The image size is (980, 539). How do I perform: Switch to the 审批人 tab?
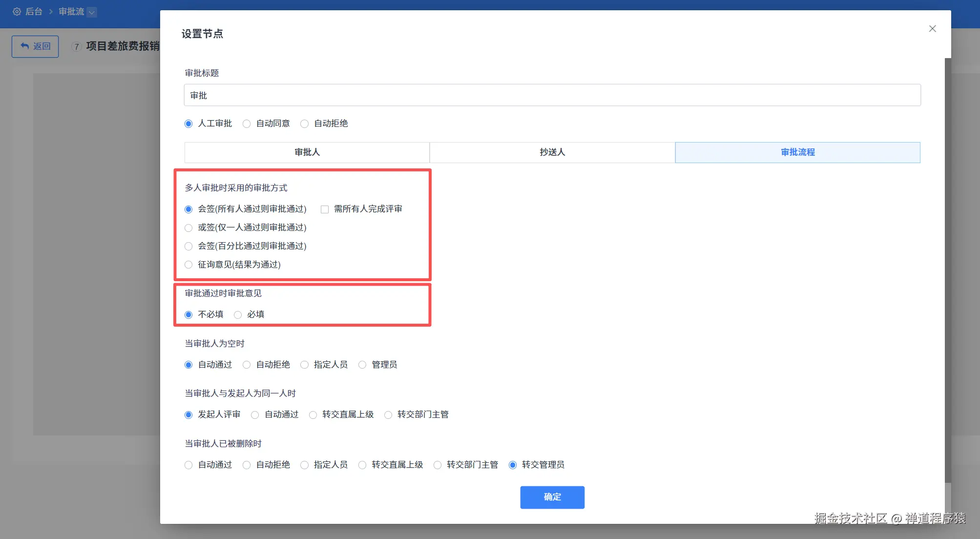pyautogui.click(x=306, y=152)
